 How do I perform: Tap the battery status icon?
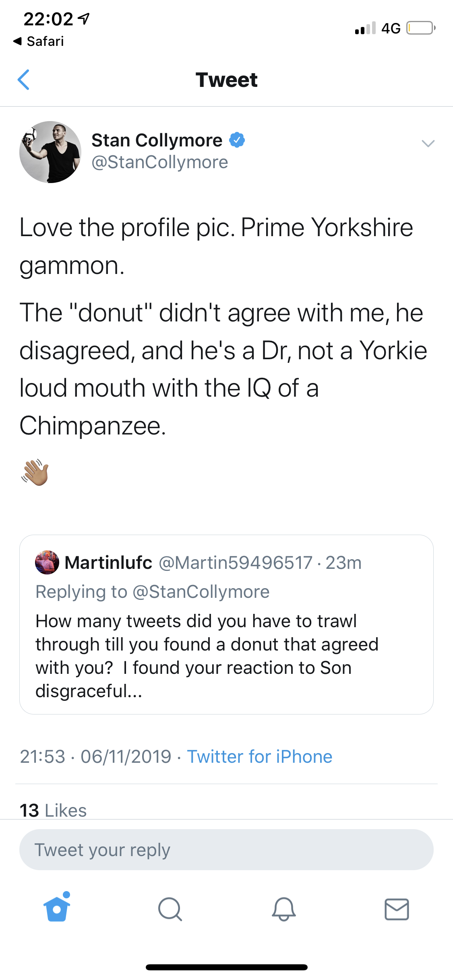point(420,28)
